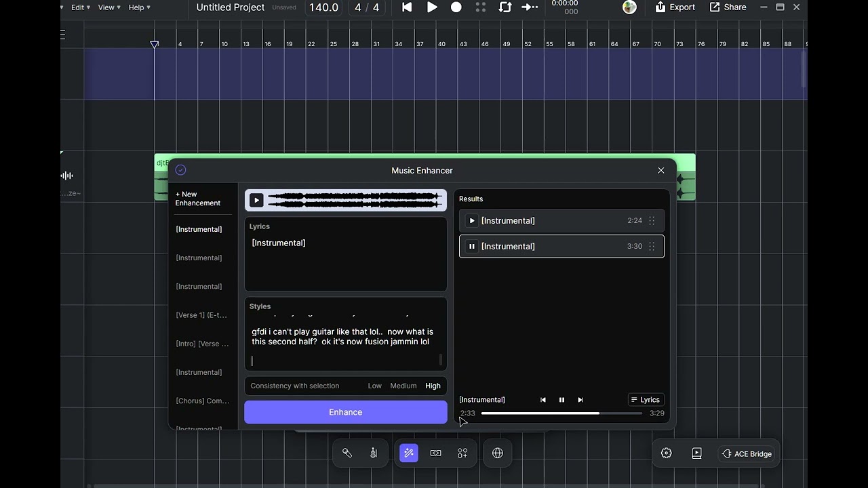The image size is (868, 488).
Task: Pause the 3:30 [Instrumental] result
Action: (472, 247)
